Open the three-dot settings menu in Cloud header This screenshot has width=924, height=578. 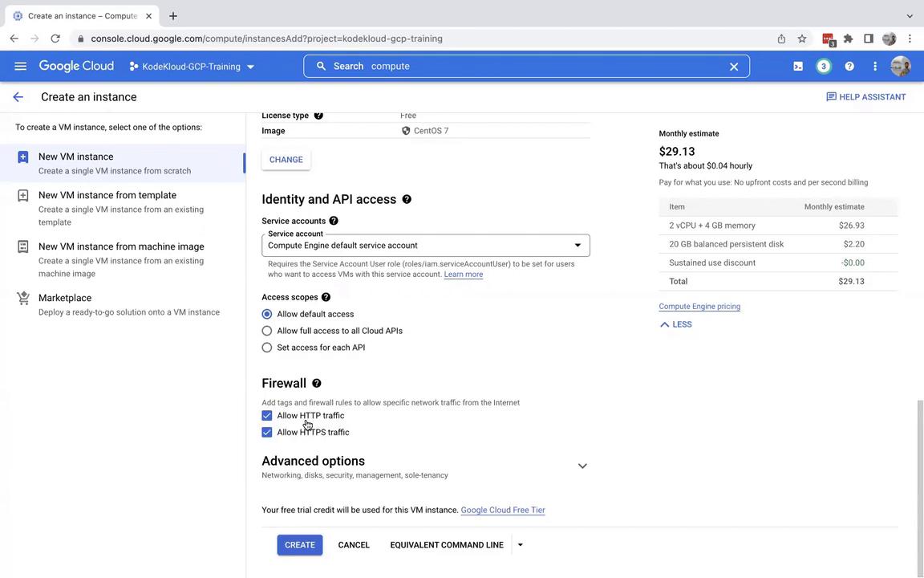click(x=874, y=66)
